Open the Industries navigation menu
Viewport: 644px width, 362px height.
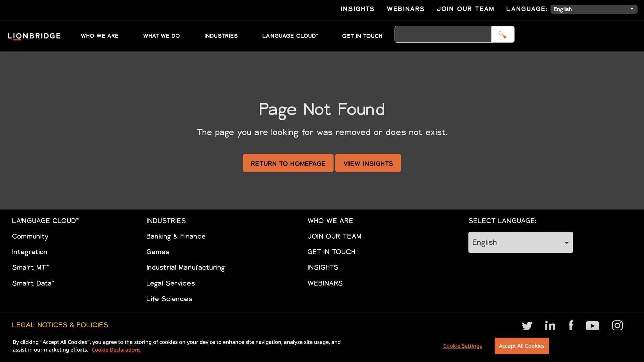(x=221, y=36)
